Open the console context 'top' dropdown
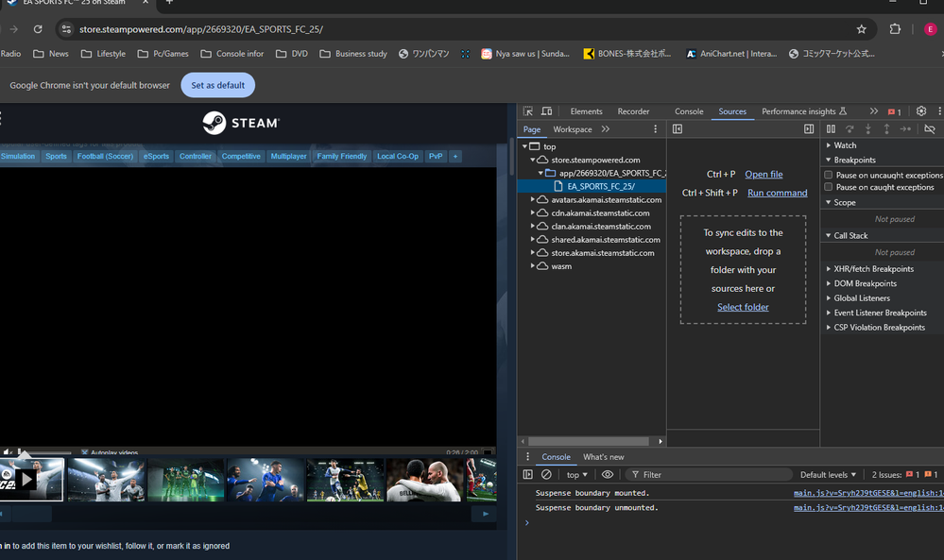The height and width of the screenshot is (560, 944). 576,475
